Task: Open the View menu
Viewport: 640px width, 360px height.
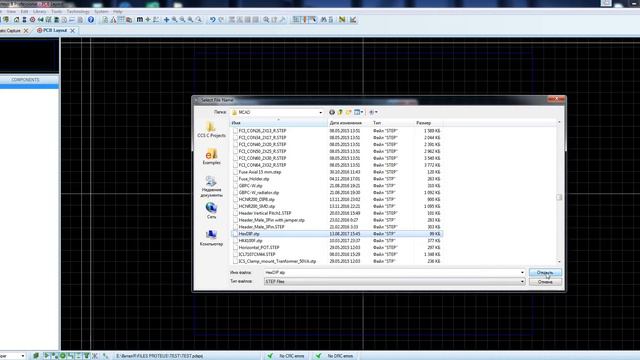Action: tap(11, 11)
